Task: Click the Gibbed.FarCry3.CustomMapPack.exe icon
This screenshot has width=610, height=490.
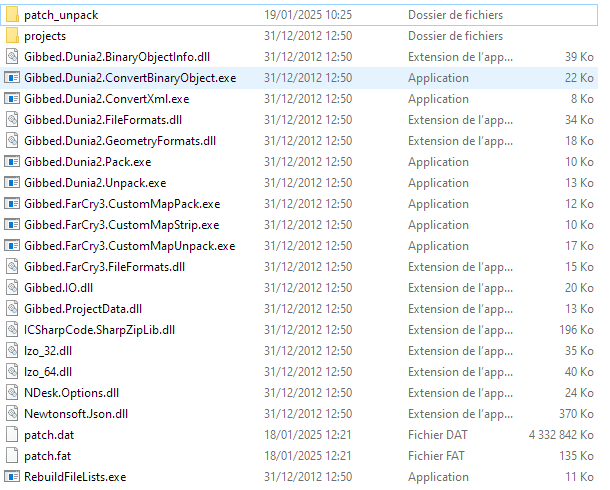Action: 12,204
